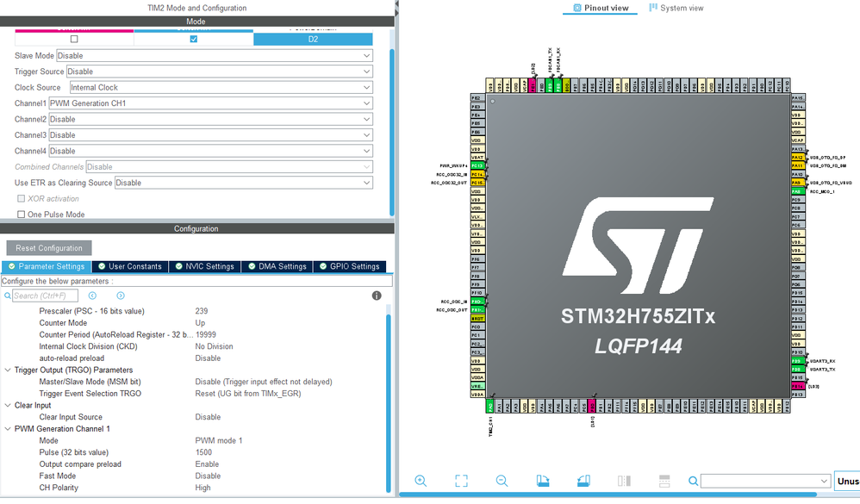
Task: Enable One Pulse Mode checkbox
Action: (x=21, y=215)
